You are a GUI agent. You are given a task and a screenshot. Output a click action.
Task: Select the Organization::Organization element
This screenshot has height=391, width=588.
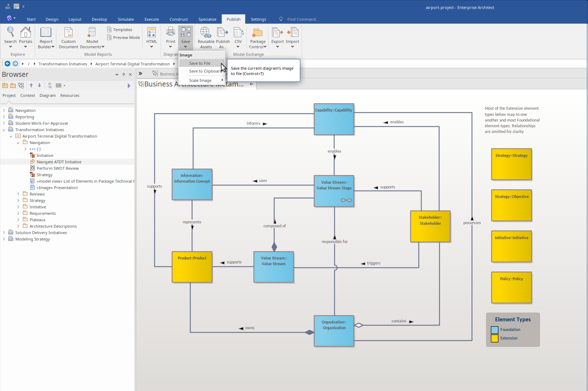click(334, 331)
